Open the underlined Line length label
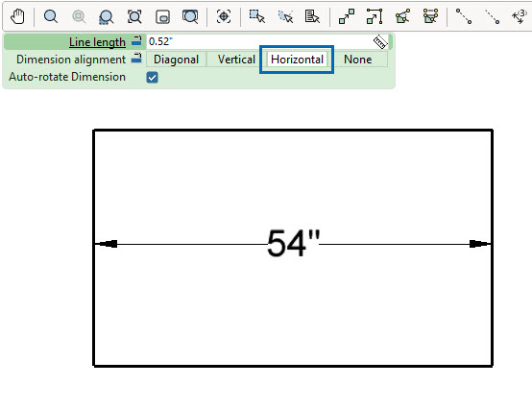The height and width of the screenshot is (409, 532). (x=97, y=42)
